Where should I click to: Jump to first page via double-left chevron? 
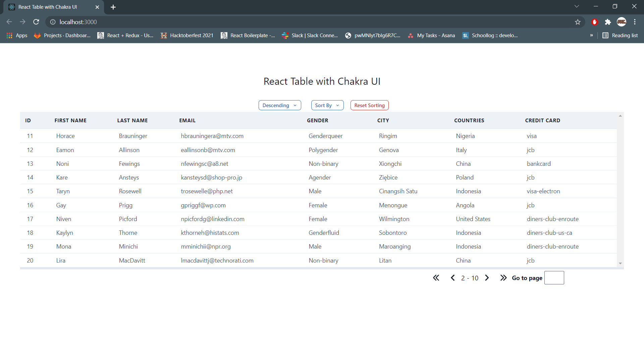coord(436,278)
